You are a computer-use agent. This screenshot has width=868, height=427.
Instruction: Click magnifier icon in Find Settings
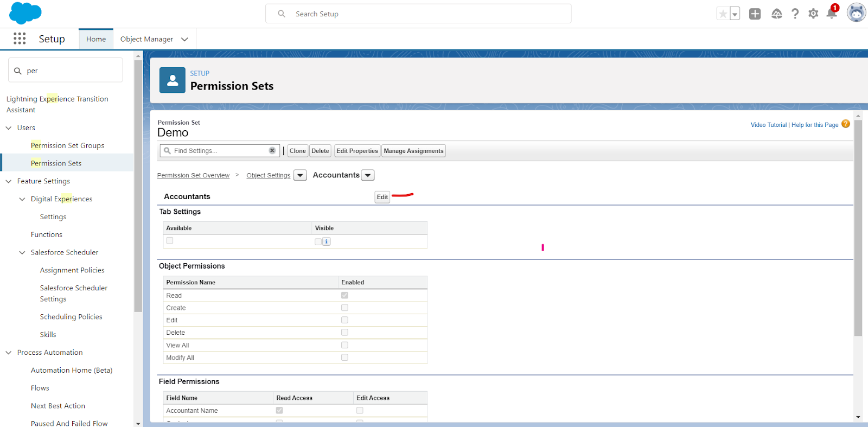[168, 151]
